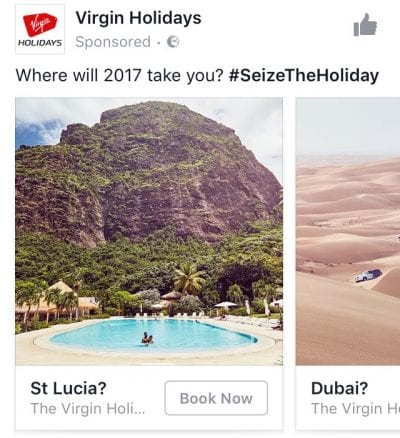Click the pale sky above the Dubai dunes
The width and height of the screenshot is (400, 438).
348,127
